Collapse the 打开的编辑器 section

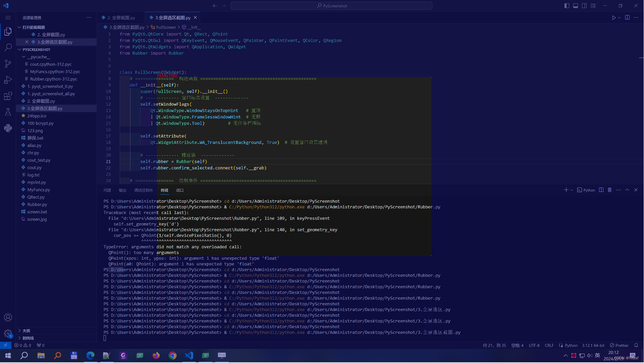tap(19, 28)
